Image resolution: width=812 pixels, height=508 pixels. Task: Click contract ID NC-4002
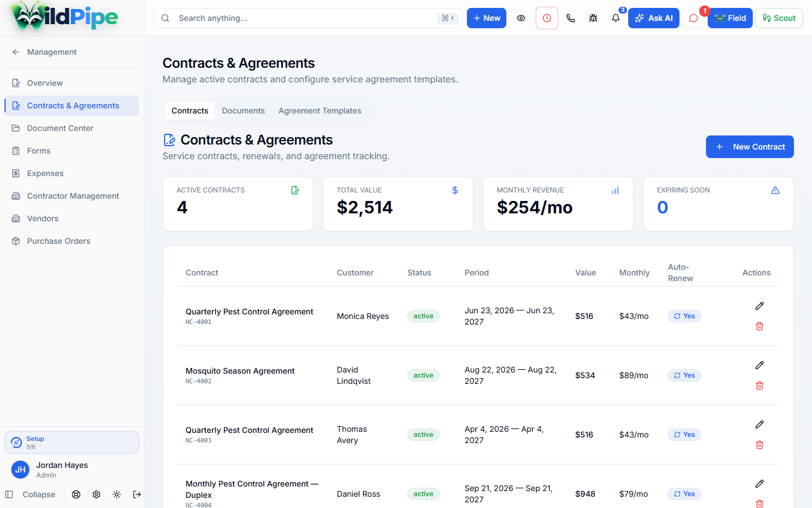198,382
